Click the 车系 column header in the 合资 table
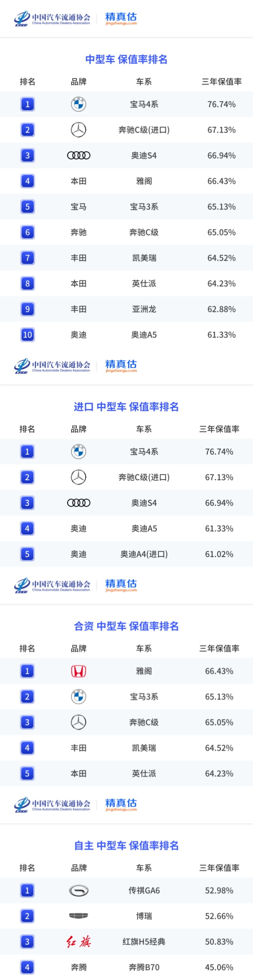The image size is (253, 980). [x=144, y=648]
